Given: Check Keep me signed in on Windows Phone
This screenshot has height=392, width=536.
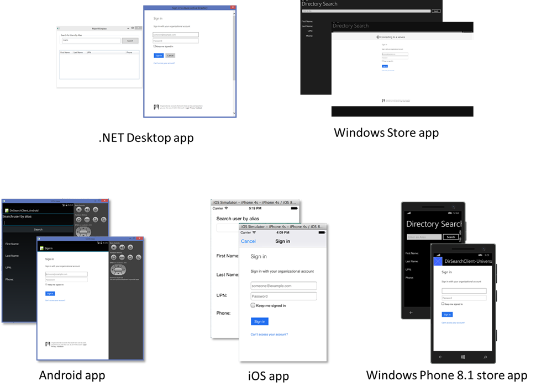Looking at the screenshot, I should [443, 304].
